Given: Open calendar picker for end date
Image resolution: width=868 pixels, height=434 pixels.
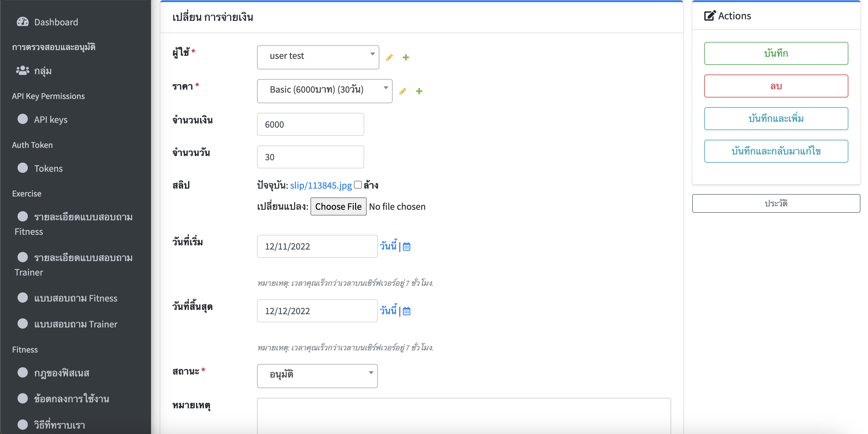Looking at the screenshot, I should click(407, 311).
